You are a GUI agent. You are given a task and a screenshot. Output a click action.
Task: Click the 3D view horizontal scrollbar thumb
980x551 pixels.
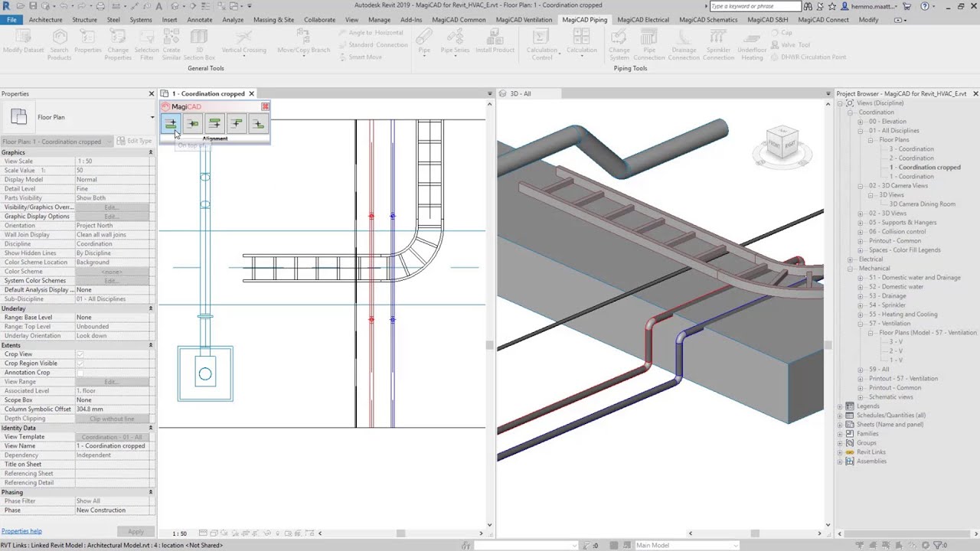click(x=755, y=533)
